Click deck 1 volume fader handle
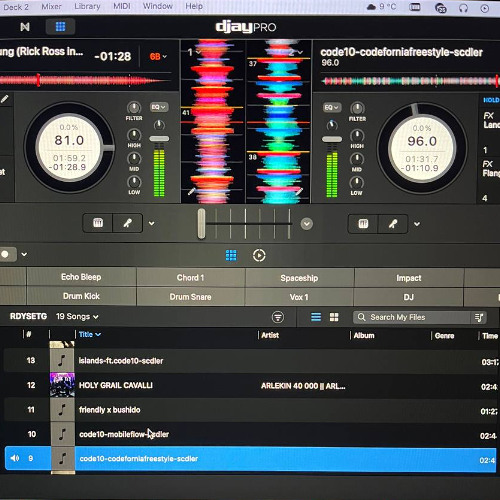This screenshot has height=500, width=500. coord(159,139)
